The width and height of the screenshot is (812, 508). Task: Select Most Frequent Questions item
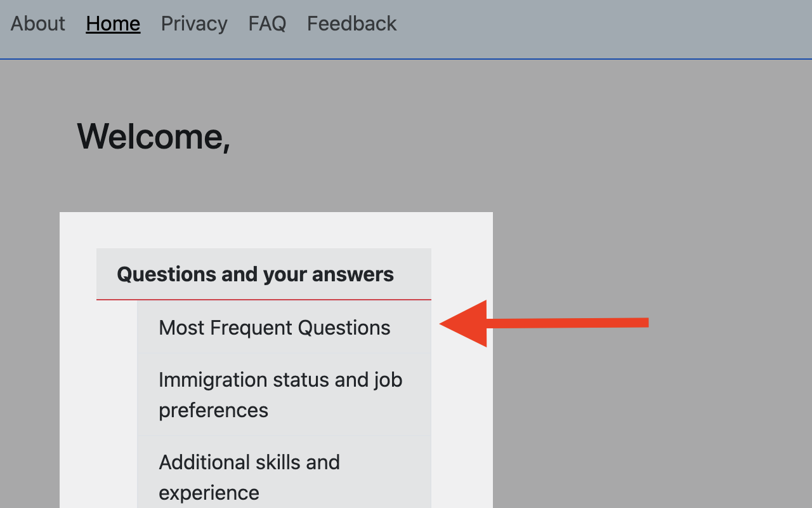pyautogui.click(x=274, y=328)
